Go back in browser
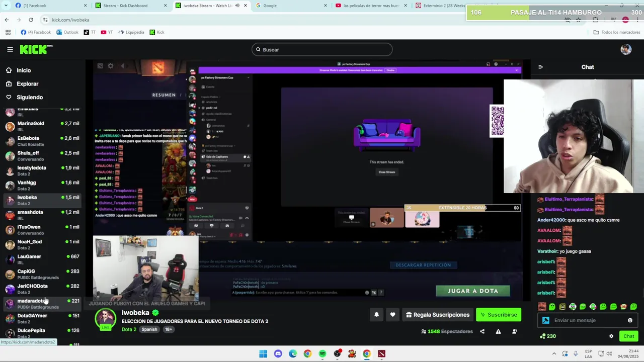644x362 pixels. tap(7, 20)
